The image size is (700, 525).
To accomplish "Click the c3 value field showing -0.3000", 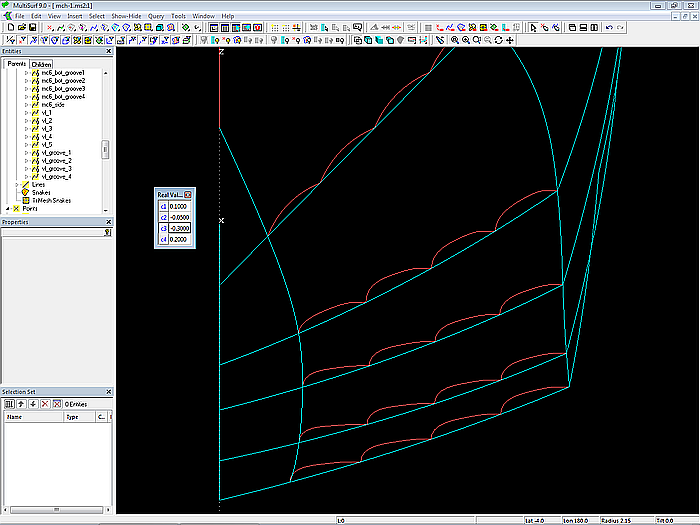I will [x=180, y=228].
